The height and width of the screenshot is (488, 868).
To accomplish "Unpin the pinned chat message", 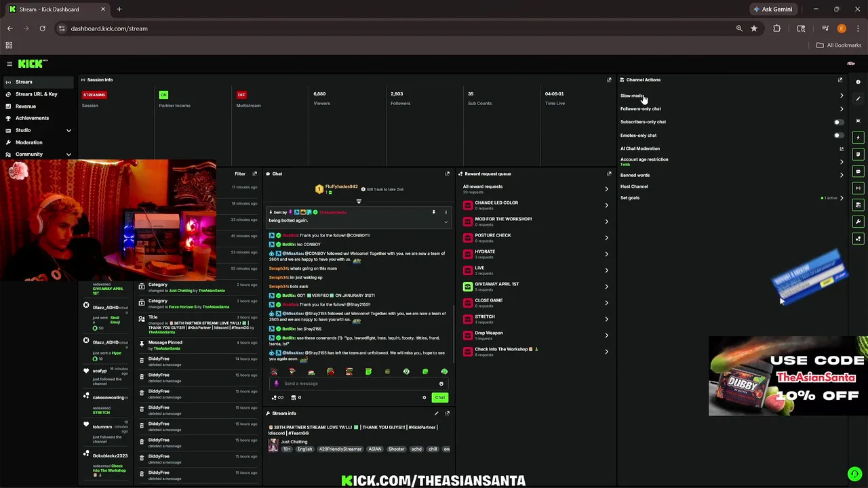I will pos(433,212).
